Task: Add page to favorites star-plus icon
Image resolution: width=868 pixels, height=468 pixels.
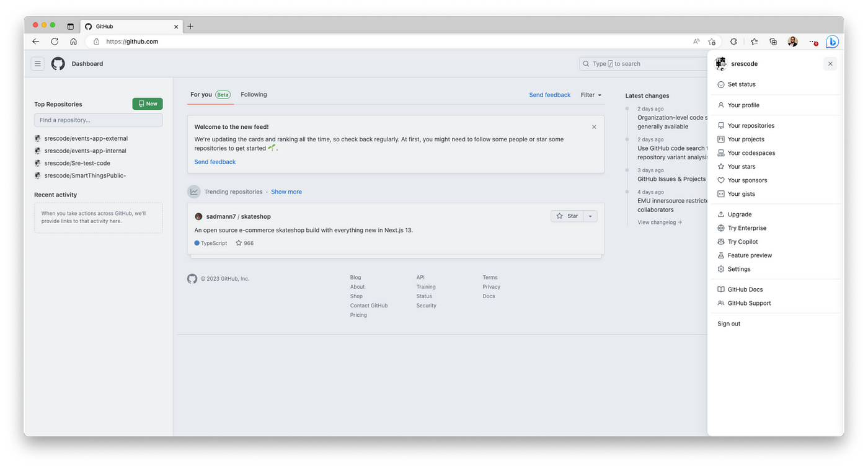Action: click(x=712, y=42)
